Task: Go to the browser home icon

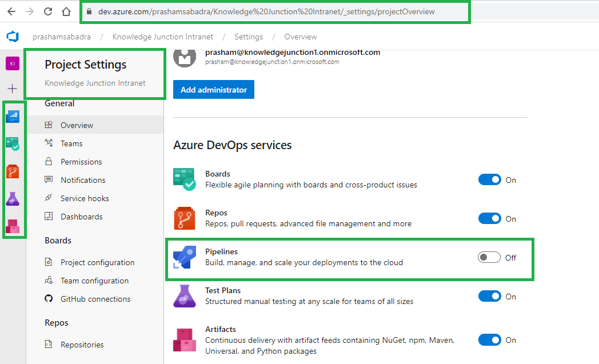Action: (66, 11)
